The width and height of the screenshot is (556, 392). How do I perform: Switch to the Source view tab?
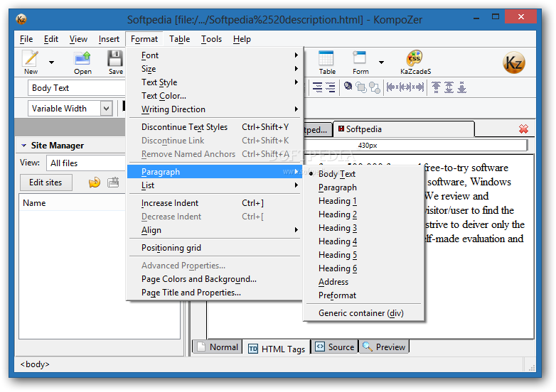334,347
